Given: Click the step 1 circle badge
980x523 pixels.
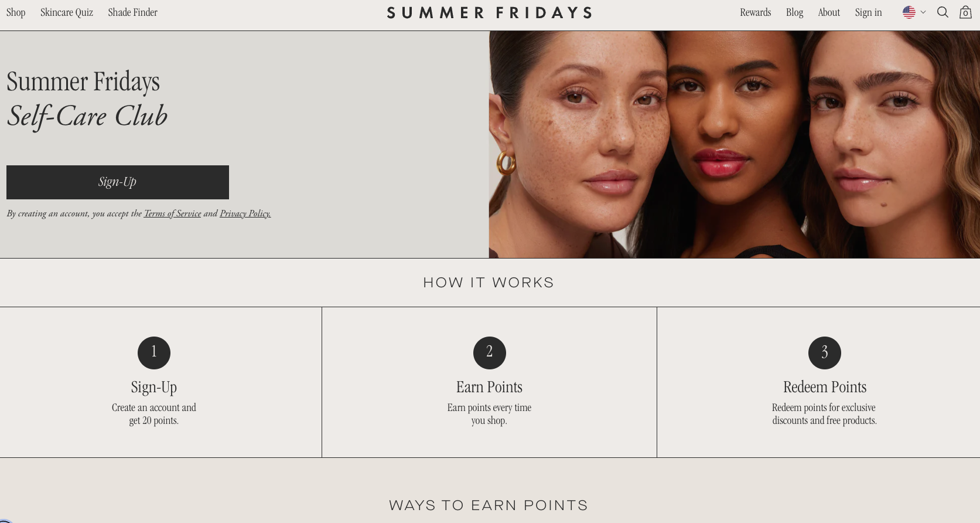Looking at the screenshot, I should point(154,353).
